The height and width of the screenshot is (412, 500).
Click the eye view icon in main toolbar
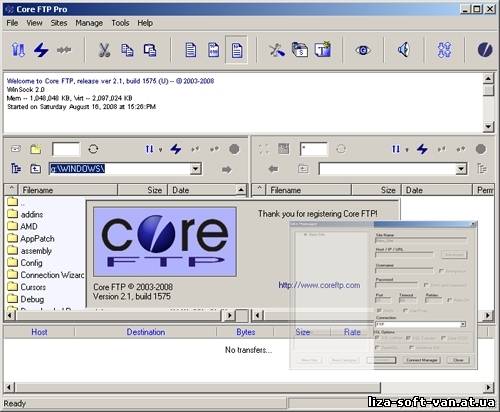point(363,50)
